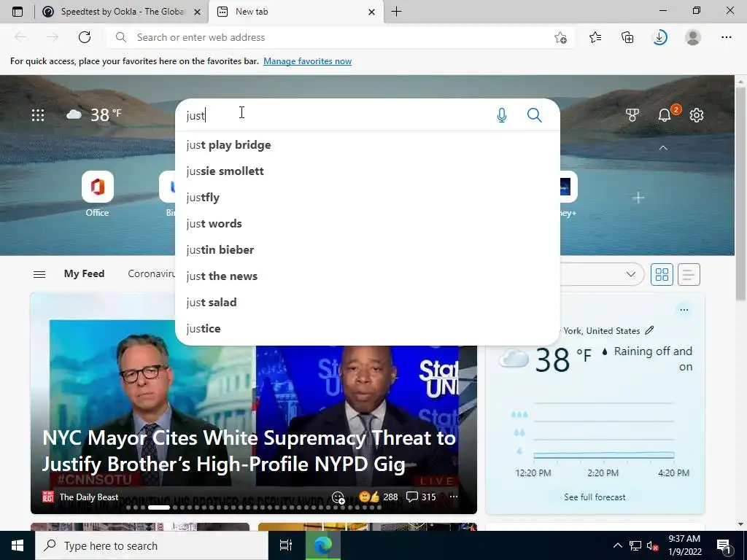This screenshot has height=560, width=747.
Task: Open the Downloads icon in the toolbar
Action: point(659,37)
